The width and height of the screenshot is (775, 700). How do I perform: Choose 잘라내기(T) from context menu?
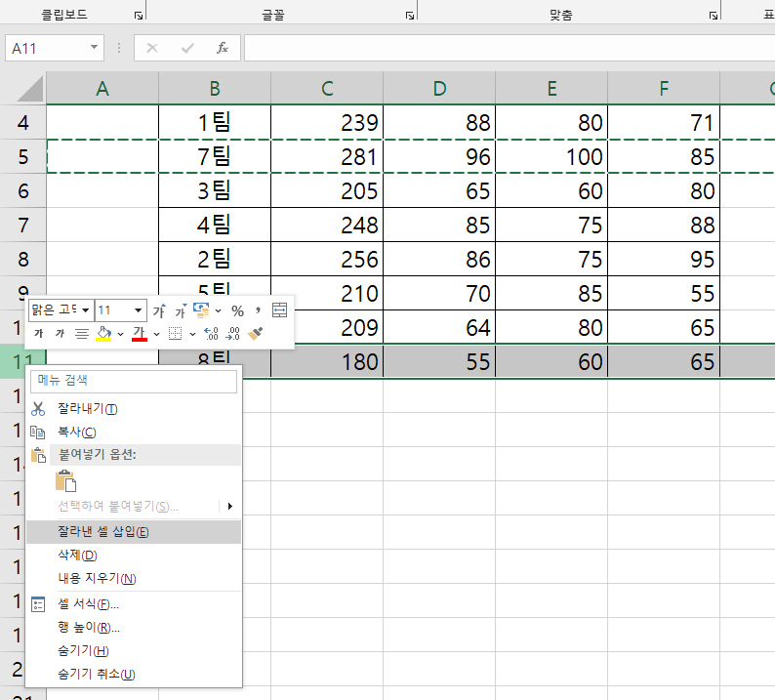[x=134, y=409]
